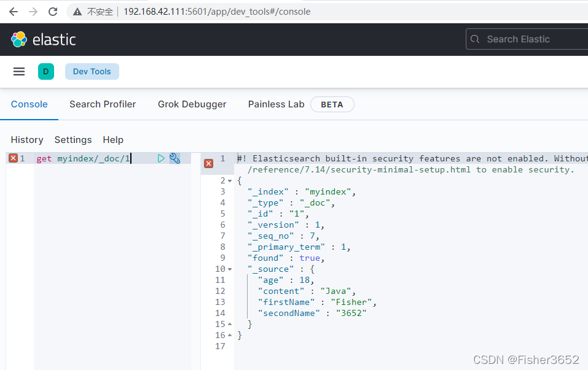
Task: Click the request line get myindex/_doc/1
Action: pyautogui.click(x=83, y=158)
